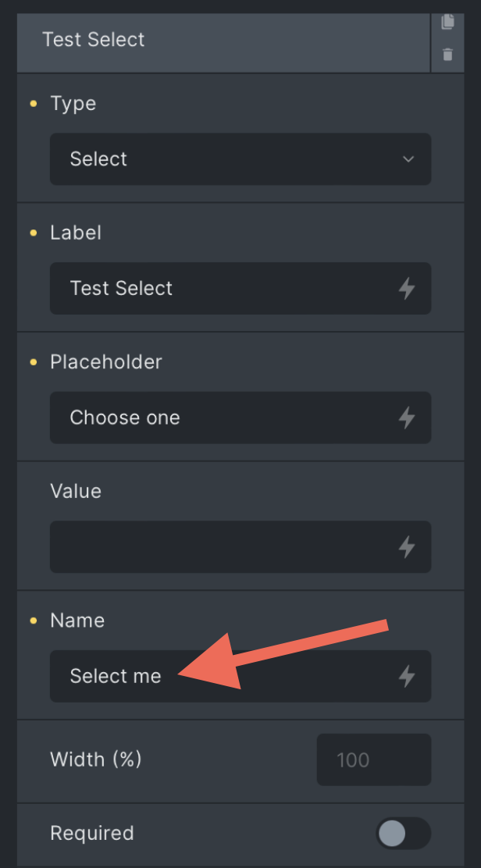Viewport: 481px width, 868px height.
Task: Click the Required setting label
Action: (92, 833)
